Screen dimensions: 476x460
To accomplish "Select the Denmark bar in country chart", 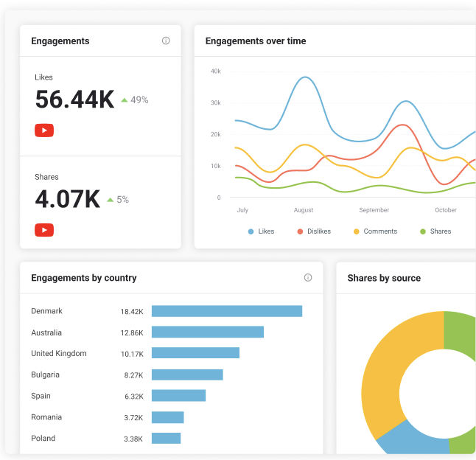I will click(227, 311).
